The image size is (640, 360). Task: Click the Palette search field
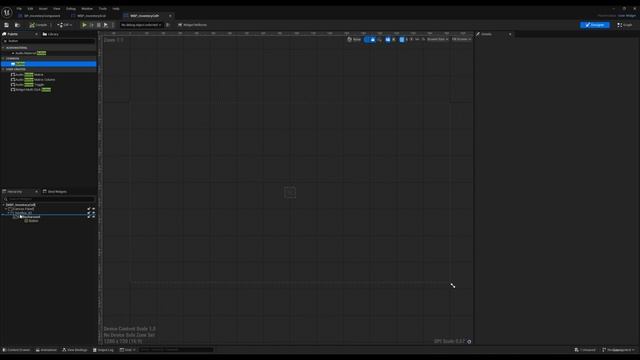click(49, 41)
